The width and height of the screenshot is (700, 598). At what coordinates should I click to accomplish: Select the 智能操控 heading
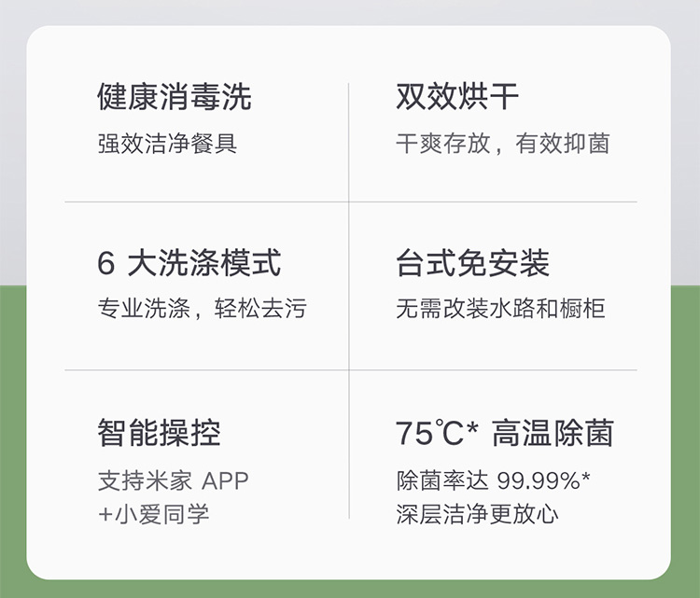(159, 433)
